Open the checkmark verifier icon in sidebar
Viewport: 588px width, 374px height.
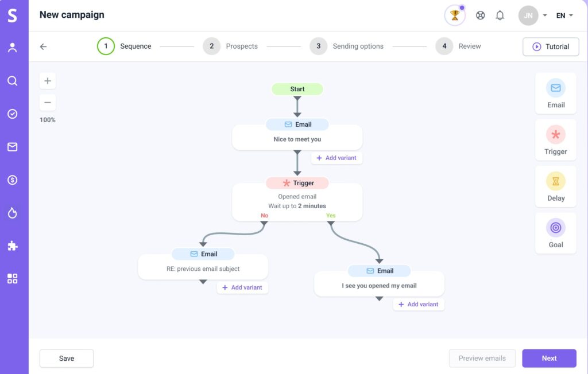point(13,114)
